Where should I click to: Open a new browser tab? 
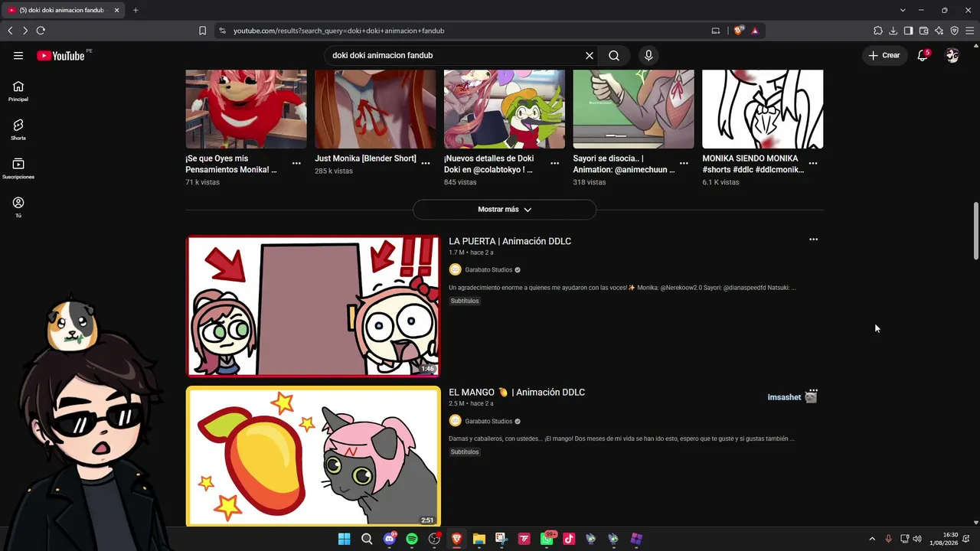point(136,10)
